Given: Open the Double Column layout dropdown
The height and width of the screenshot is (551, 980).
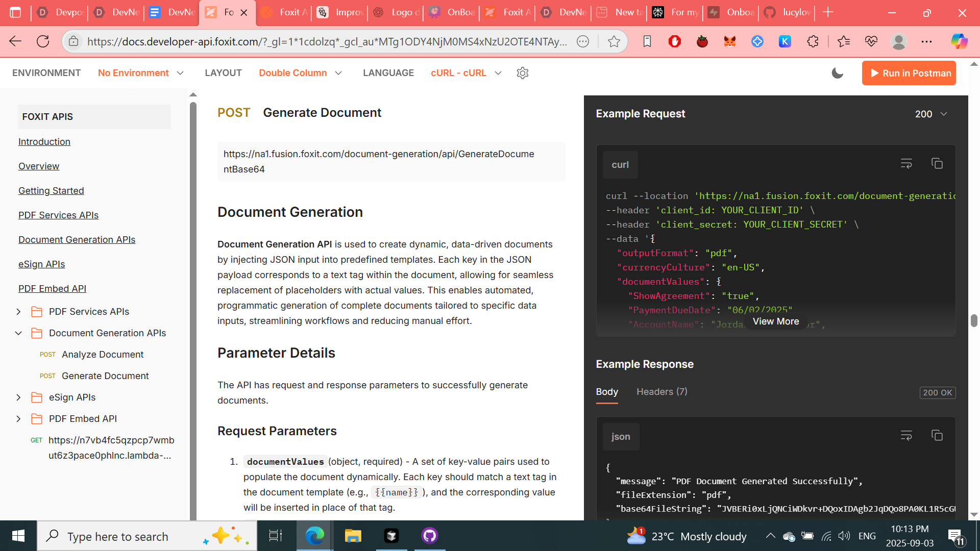Looking at the screenshot, I should pos(300,73).
